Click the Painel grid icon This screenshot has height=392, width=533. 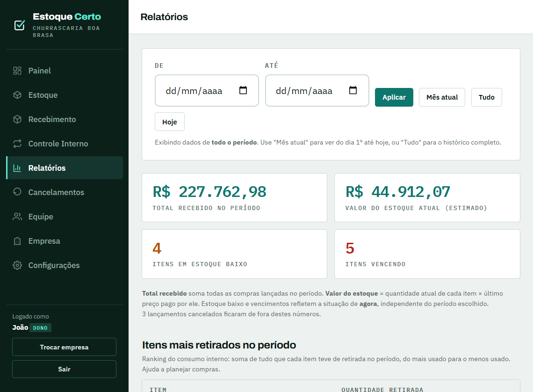pyautogui.click(x=17, y=71)
